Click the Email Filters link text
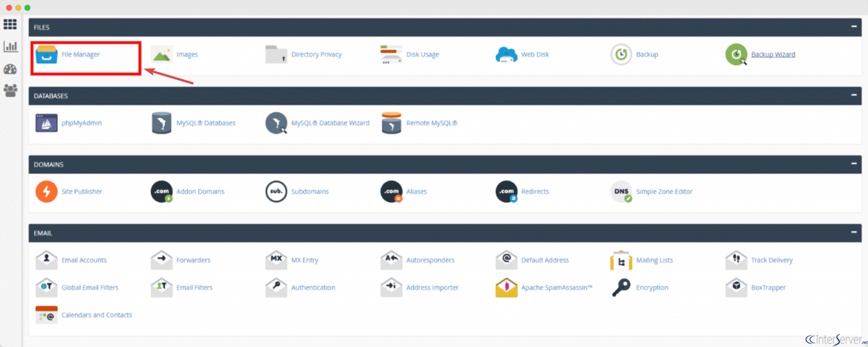 (x=194, y=287)
